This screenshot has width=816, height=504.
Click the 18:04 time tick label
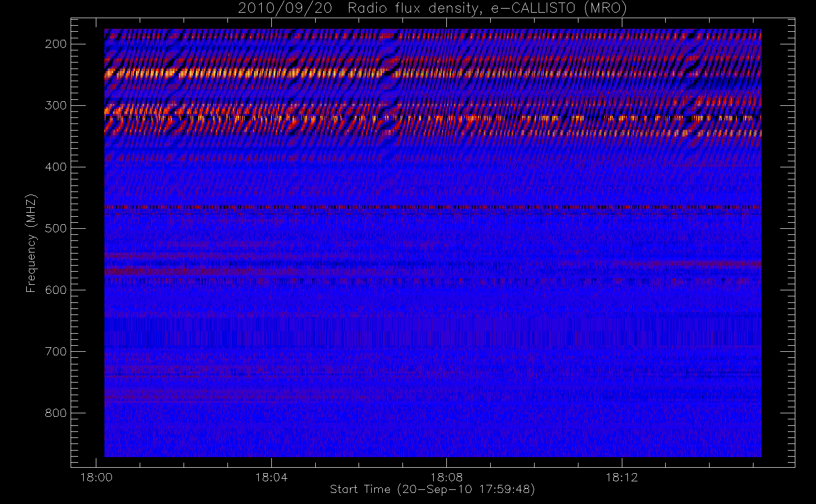click(271, 477)
